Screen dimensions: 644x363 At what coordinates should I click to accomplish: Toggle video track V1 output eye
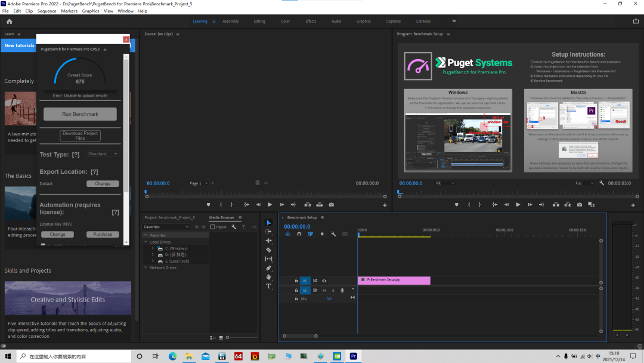[x=324, y=281]
